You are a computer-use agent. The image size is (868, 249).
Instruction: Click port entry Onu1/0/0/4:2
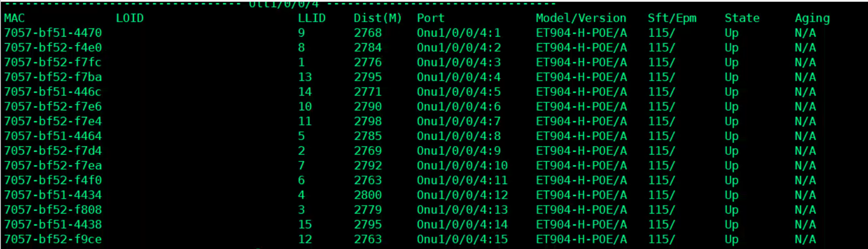pos(458,48)
